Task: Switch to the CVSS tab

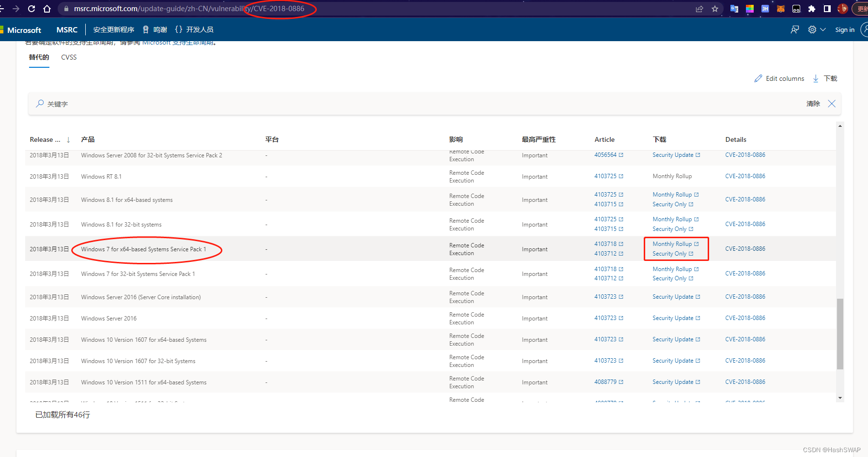Action: pyautogui.click(x=69, y=57)
